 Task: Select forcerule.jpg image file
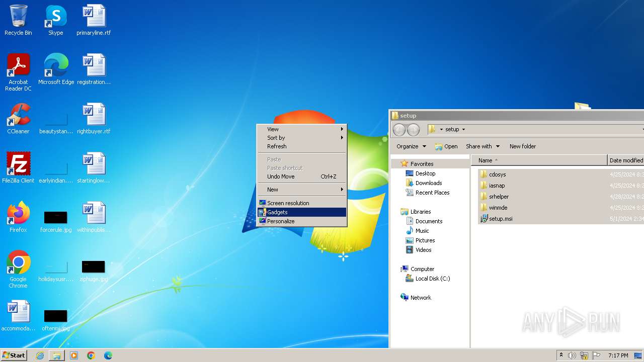click(56, 221)
